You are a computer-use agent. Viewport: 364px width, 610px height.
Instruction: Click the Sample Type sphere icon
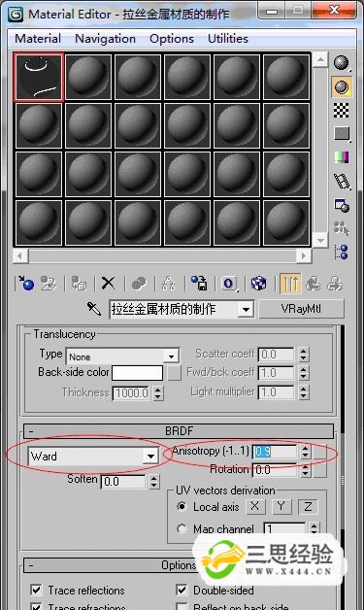[342, 62]
